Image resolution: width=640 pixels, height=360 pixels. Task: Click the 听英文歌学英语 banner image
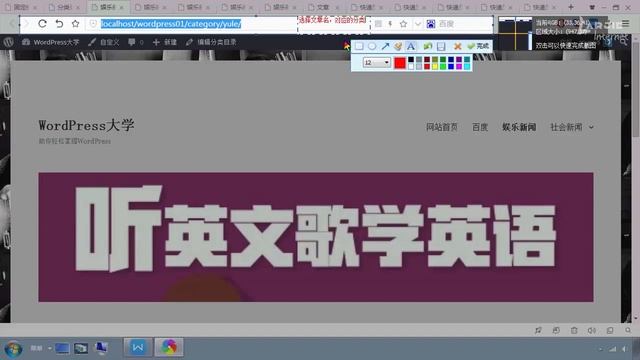click(316, 237)
